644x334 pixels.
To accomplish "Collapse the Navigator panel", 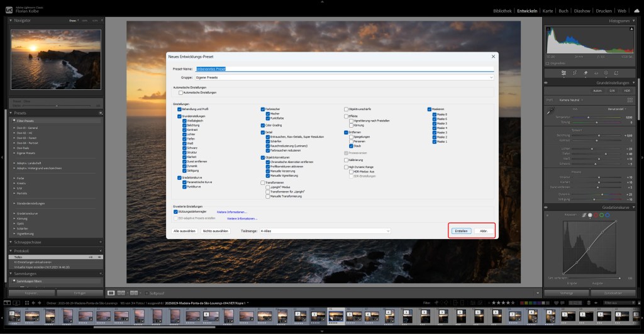I will pyautogui.click(x=12, y=21).
